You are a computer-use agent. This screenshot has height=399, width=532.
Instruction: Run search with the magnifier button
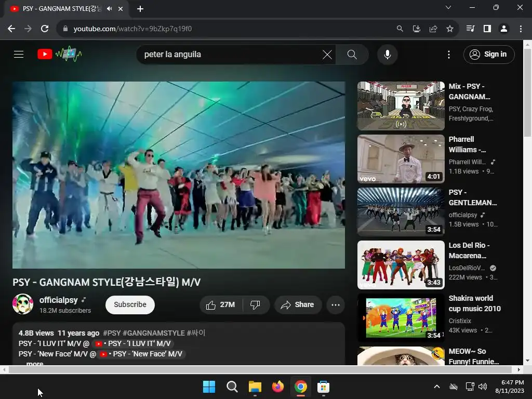click(x=352, y=54)
